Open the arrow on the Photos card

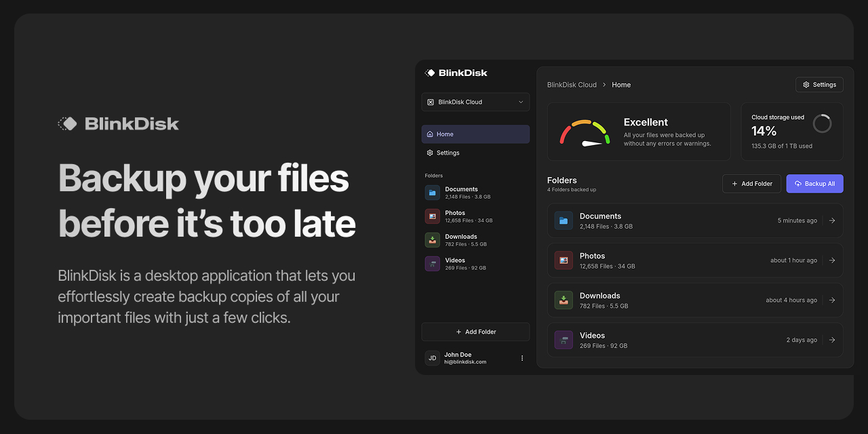(x=832, y=260)
